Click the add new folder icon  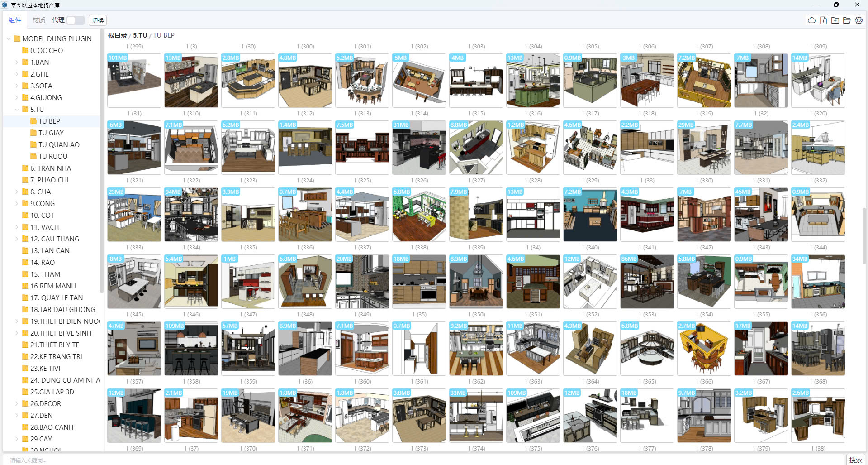[x=835, y=20]
